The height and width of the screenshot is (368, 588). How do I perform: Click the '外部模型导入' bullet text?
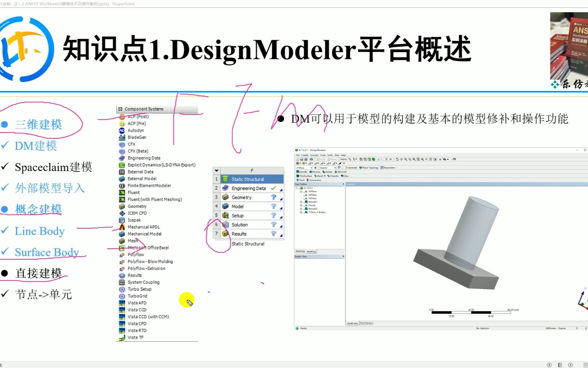tap(50, 188)
